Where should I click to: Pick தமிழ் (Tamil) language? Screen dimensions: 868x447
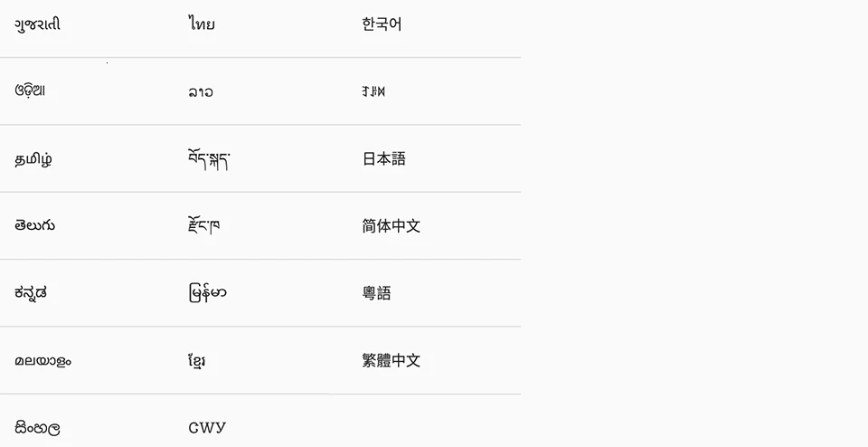pos(33,159)
